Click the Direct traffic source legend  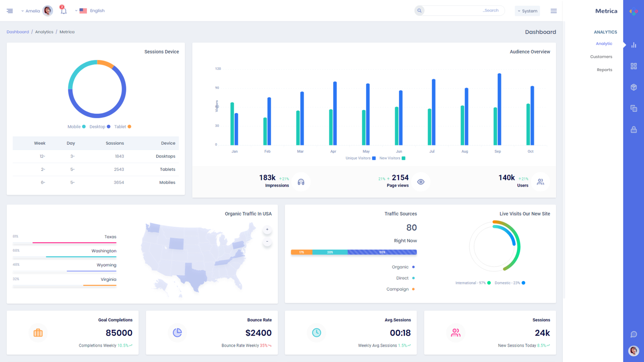click(x=405, y=278)
